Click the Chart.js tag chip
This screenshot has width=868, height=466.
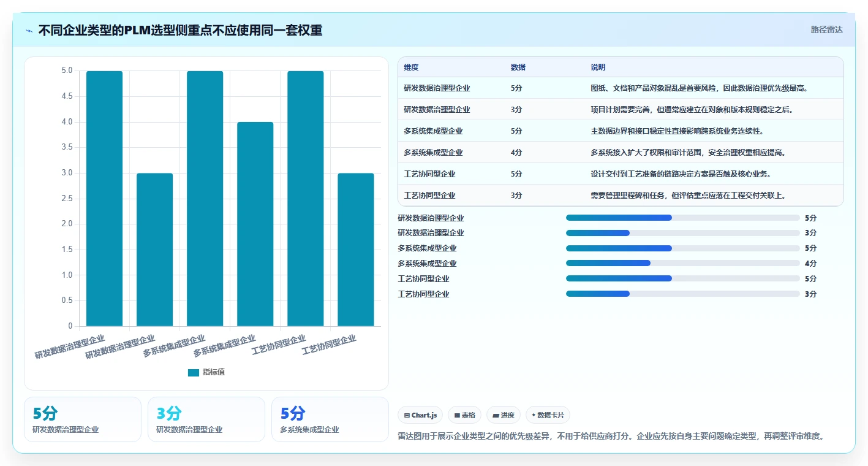[421, 415]
